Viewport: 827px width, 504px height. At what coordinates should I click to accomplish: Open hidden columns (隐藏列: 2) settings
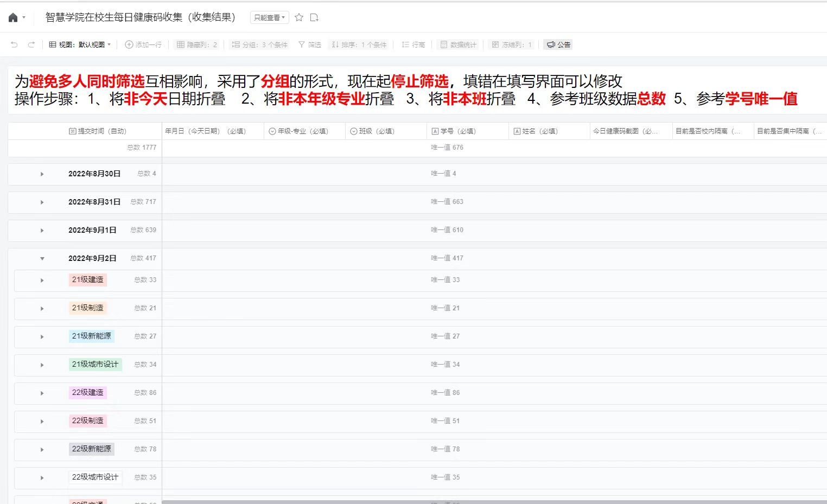197,44
